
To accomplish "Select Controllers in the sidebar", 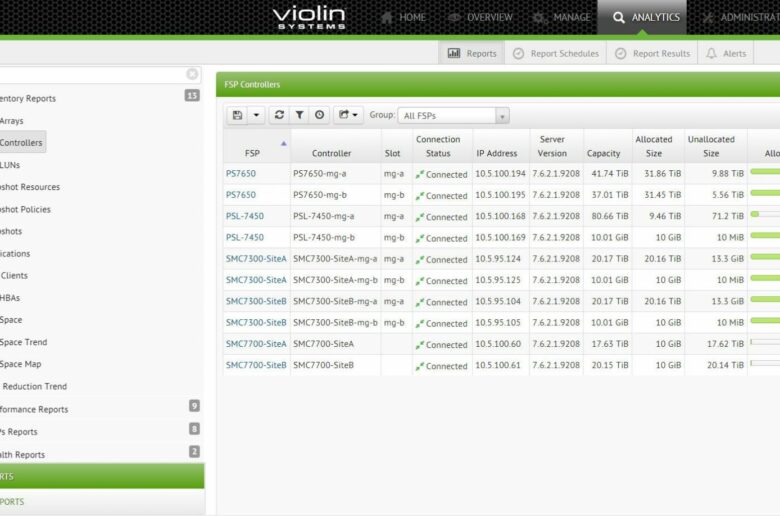I will point(22,143).
